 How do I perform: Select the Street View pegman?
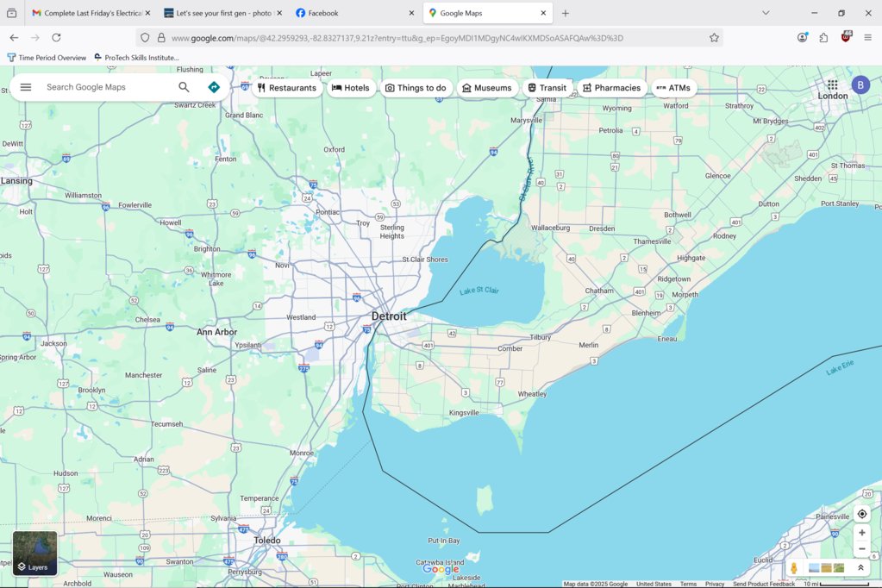pos(794,568)
